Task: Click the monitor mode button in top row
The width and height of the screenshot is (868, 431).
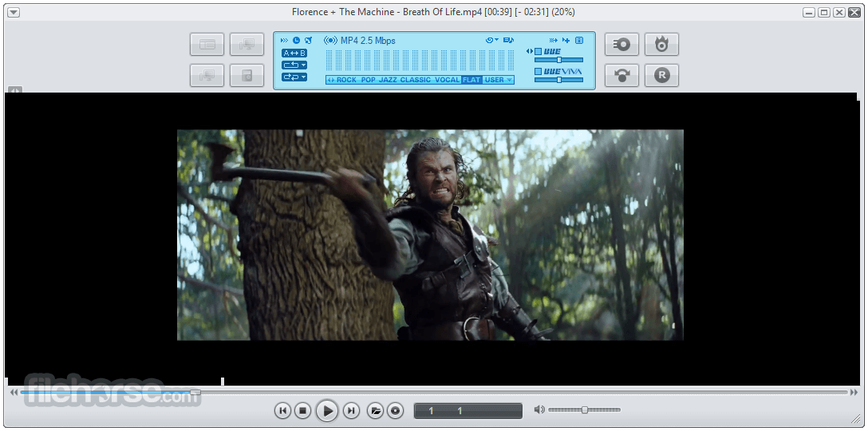Action: coord(247,45)
